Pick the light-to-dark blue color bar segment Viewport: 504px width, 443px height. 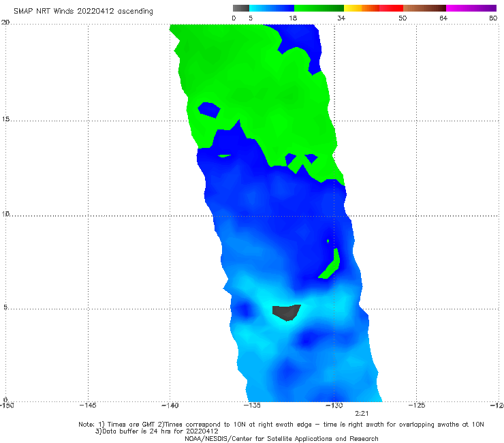[272, 8]
